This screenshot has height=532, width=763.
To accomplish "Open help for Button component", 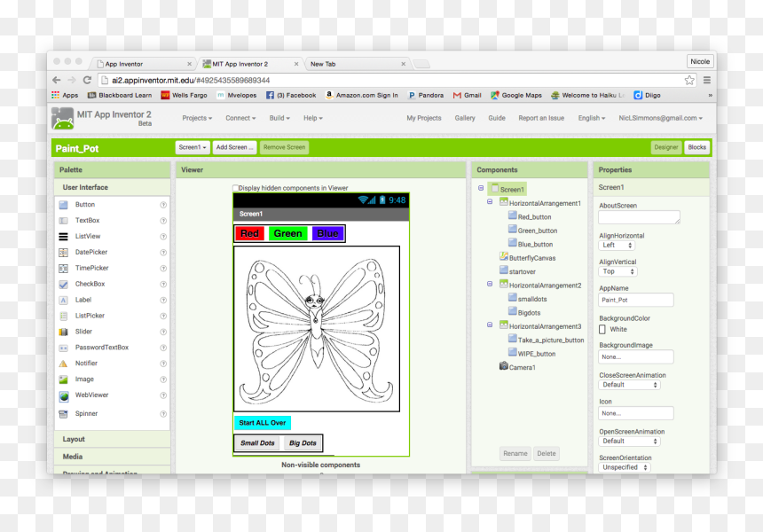I will click(163, 205).
